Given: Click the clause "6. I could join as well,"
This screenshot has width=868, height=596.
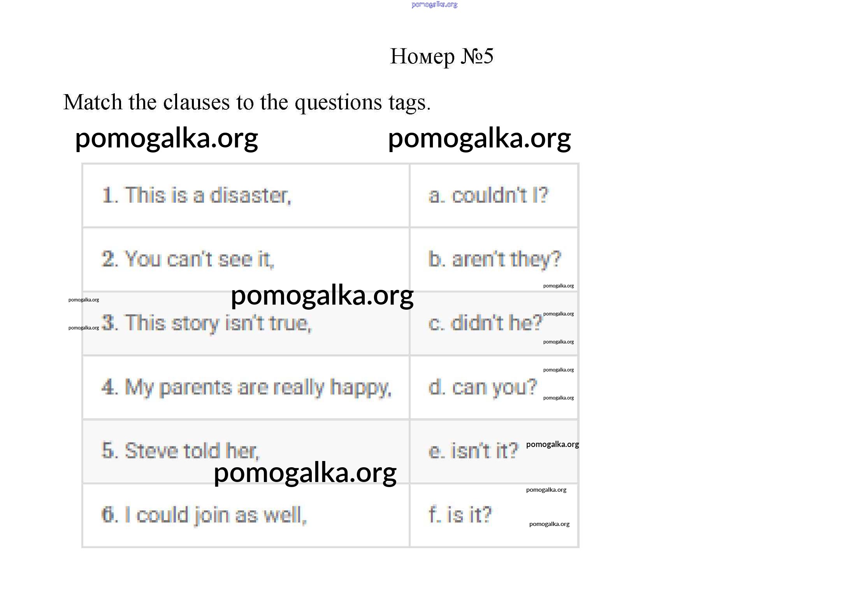Looking at the screenshot, I should [x=204, y=515].
